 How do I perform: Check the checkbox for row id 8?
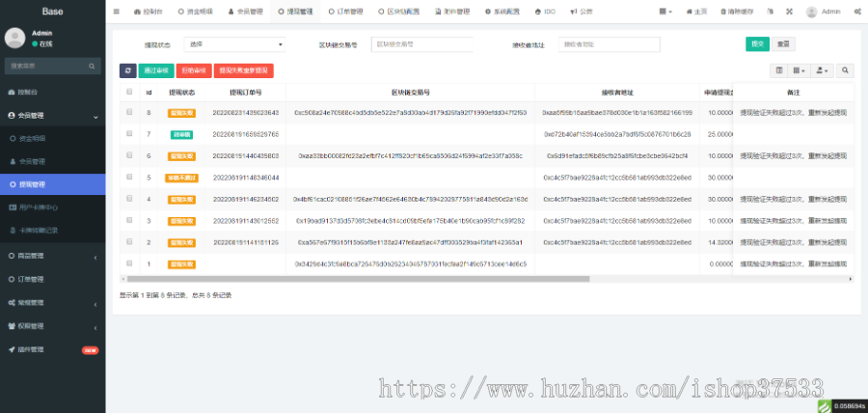pos(129,112)
